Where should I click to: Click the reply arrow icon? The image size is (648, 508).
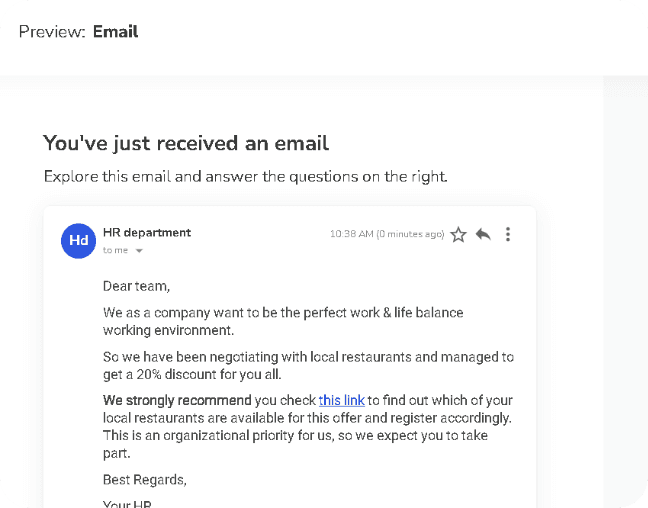tap(483, 234)
